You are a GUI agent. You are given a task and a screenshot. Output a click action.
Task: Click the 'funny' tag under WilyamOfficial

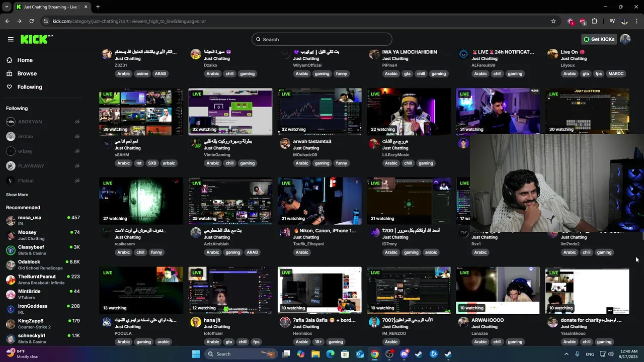click(342, 73)
